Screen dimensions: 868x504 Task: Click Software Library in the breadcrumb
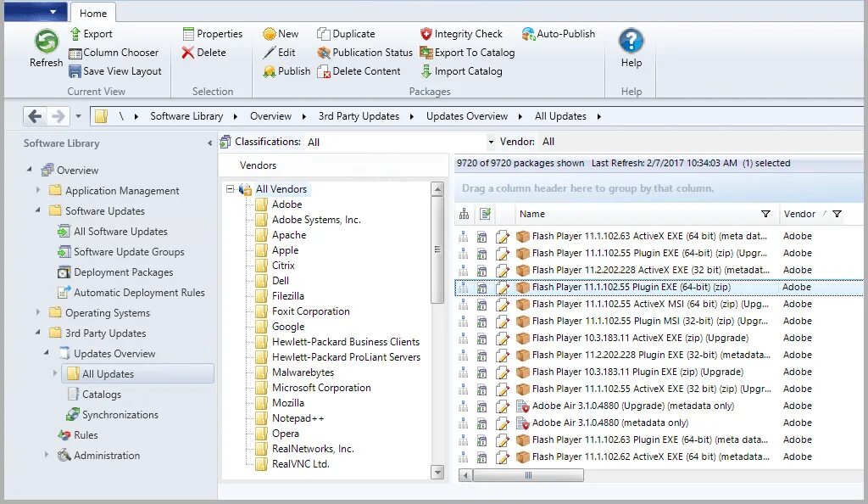(x=186, y=116)
